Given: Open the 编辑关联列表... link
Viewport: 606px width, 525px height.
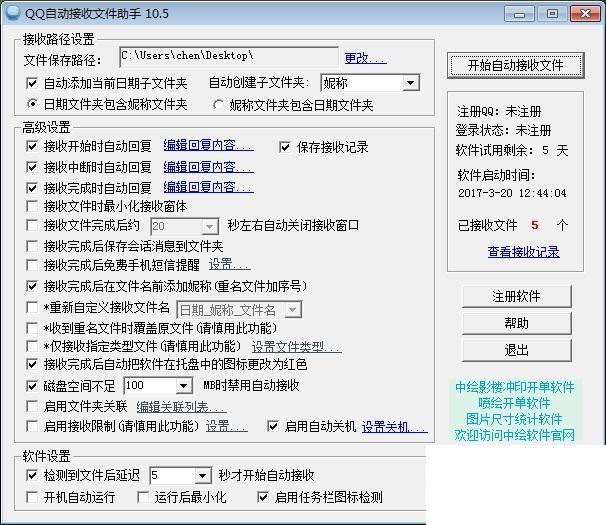Looking at the screenshot, I should pyautogui.click(x=181, y=407).
